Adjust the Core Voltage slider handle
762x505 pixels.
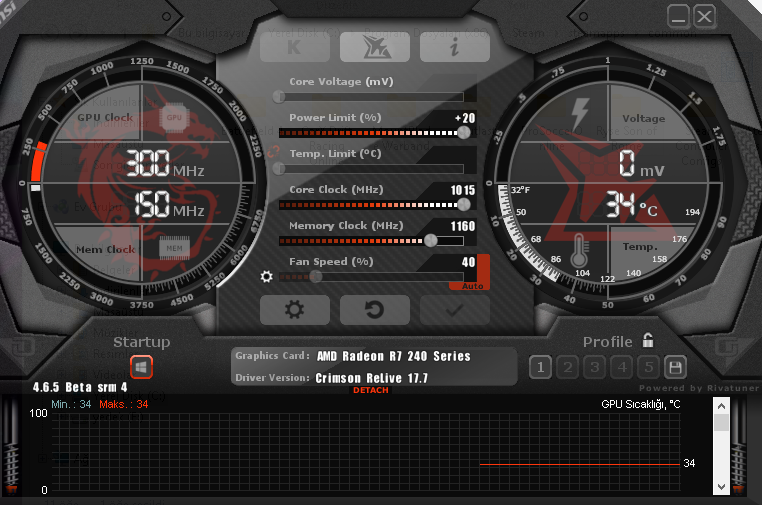click(279, 97)
